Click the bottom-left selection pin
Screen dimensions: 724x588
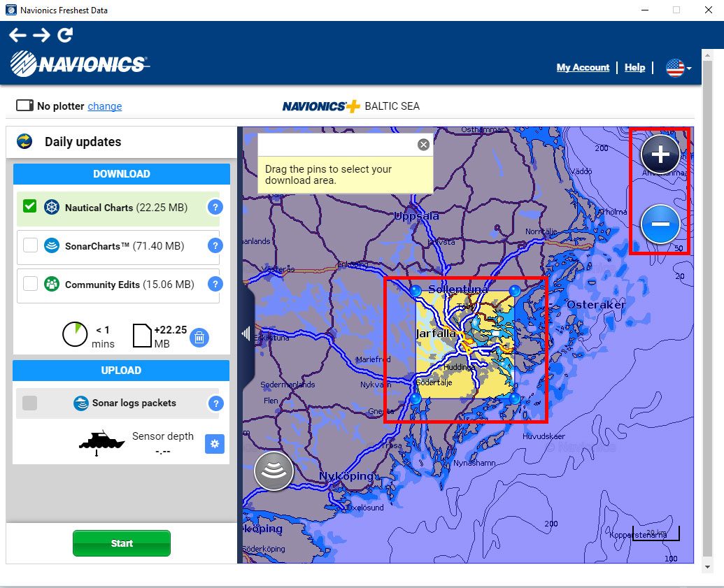pos(416,399)
